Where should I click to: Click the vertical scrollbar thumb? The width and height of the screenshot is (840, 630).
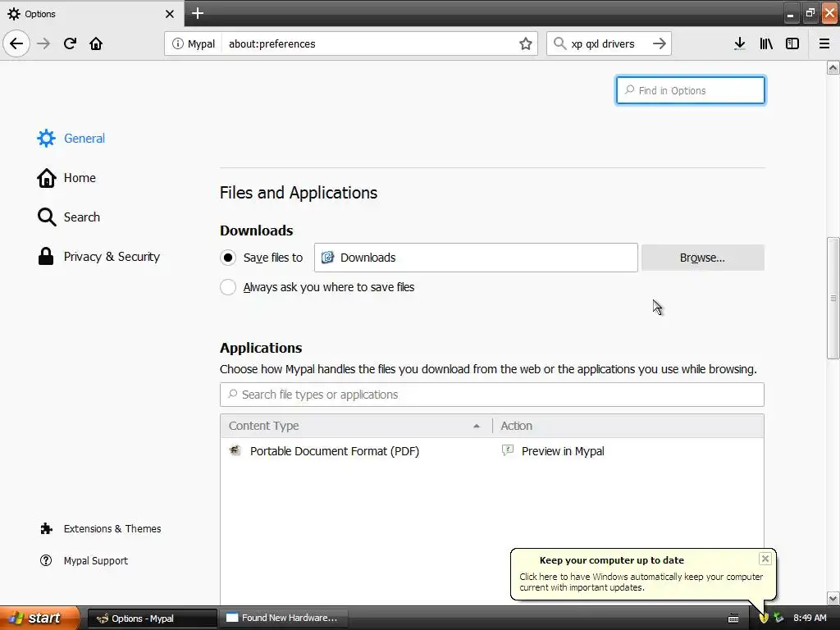pyautogui.click(x=833, y=298)
